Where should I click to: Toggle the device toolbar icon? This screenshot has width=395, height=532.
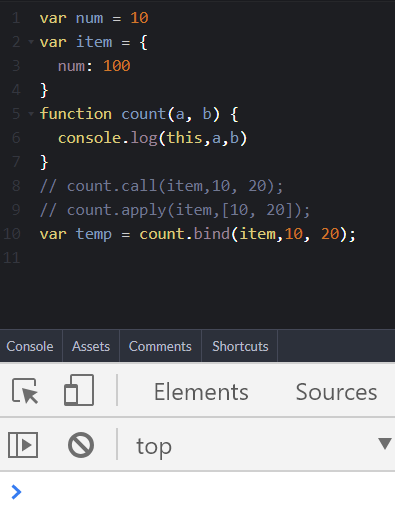pyautogui.click(x=79, y=390)
